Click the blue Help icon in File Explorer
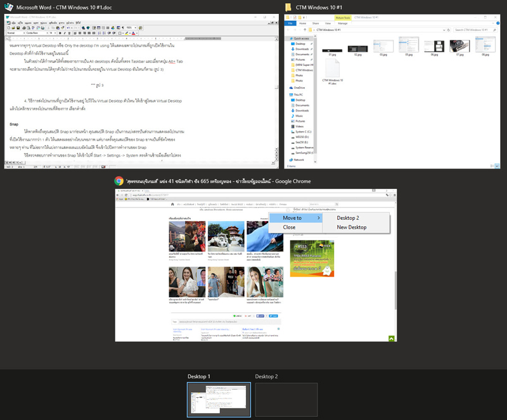The width and height of the screenshot is (507, 420). tap(497, 23)
